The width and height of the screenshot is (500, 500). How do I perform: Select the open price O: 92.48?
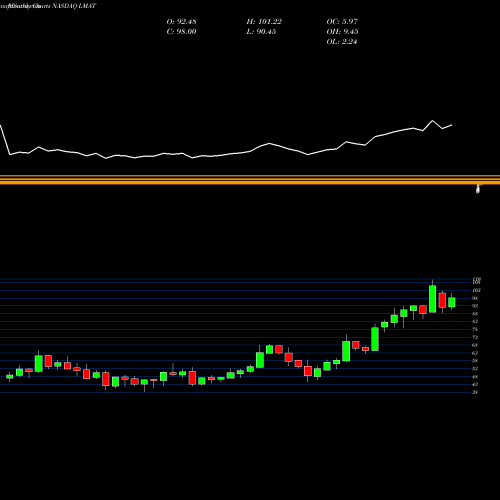coord(182,22)
